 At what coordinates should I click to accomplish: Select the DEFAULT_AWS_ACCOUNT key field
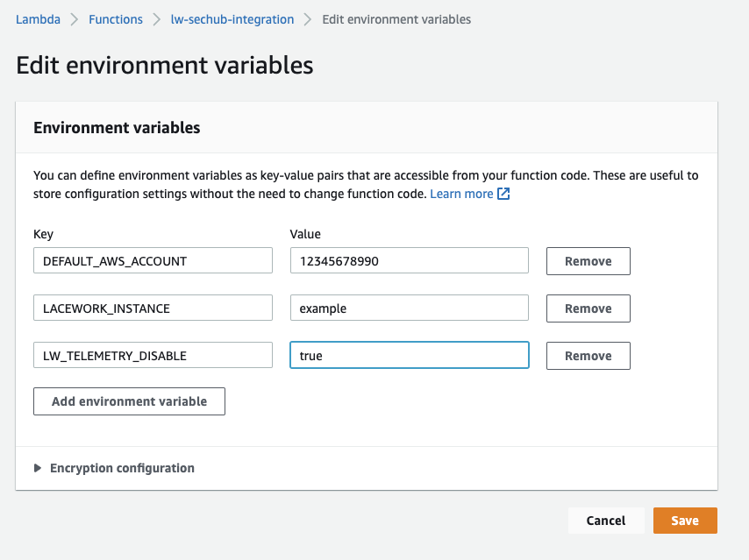click(153, 259)
